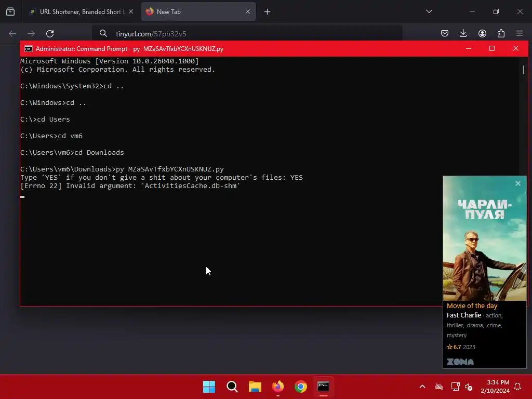Restore down the Firefox window
532x399 pixels.
tap(496, 11)
